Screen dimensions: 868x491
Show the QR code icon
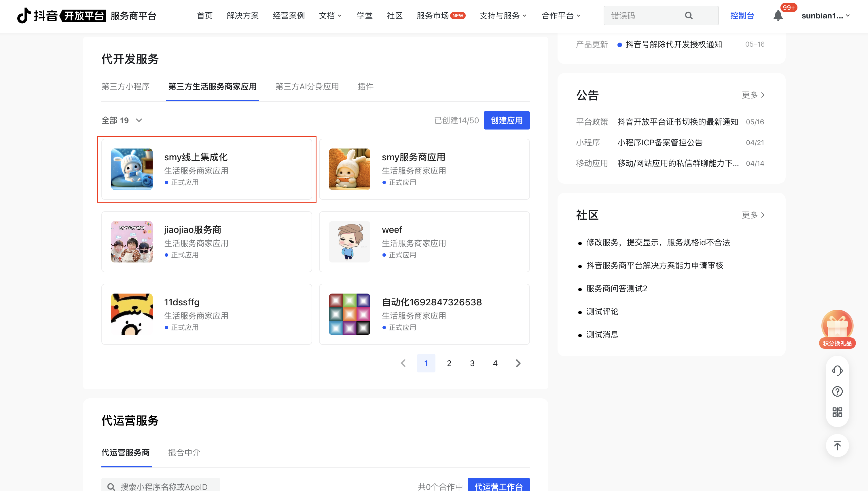(x=837, y=412)
